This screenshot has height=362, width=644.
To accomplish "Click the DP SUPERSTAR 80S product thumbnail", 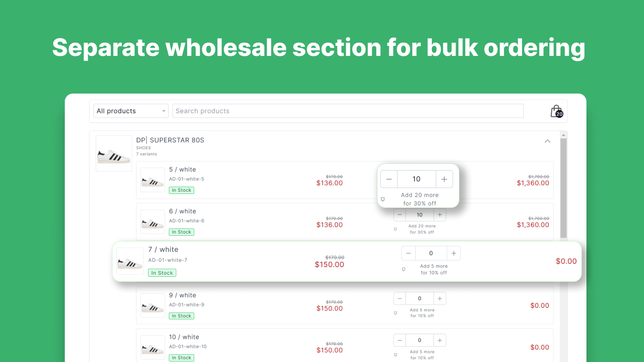I will click(114, 153).
